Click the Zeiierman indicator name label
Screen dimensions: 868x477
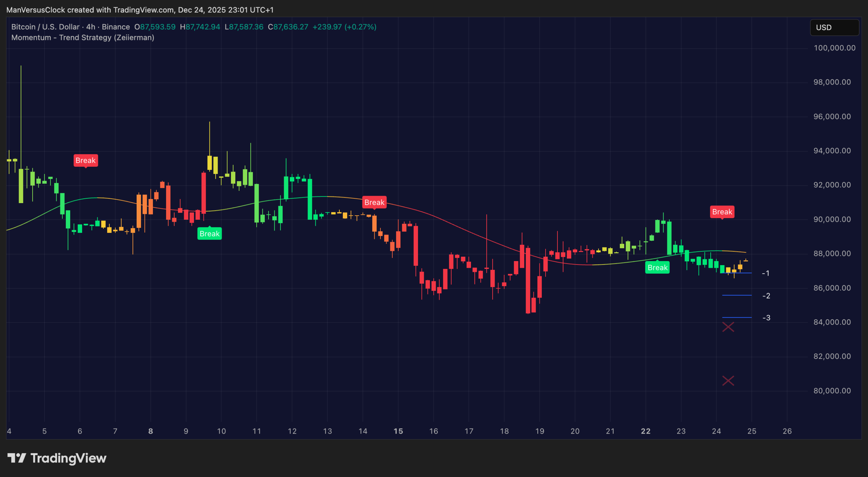point(134,38)
